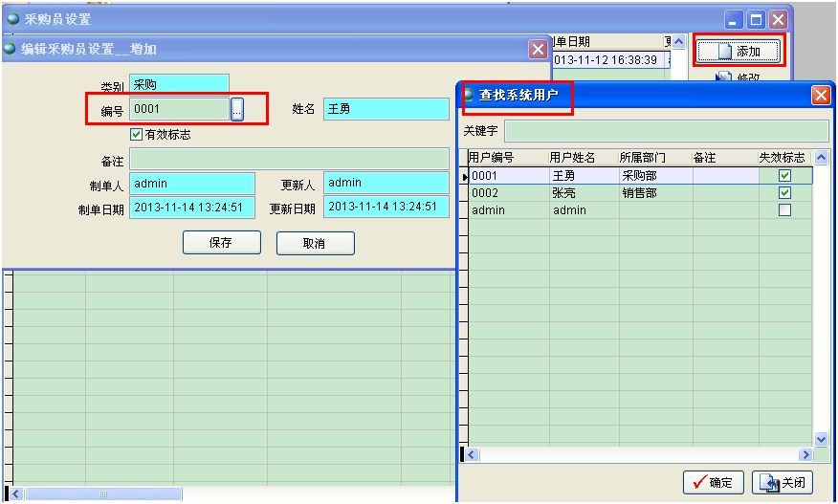The image size is (838, 504).
Task: Toggle 失效标志 checkbox for user 张亮
Action: point(784,193)
